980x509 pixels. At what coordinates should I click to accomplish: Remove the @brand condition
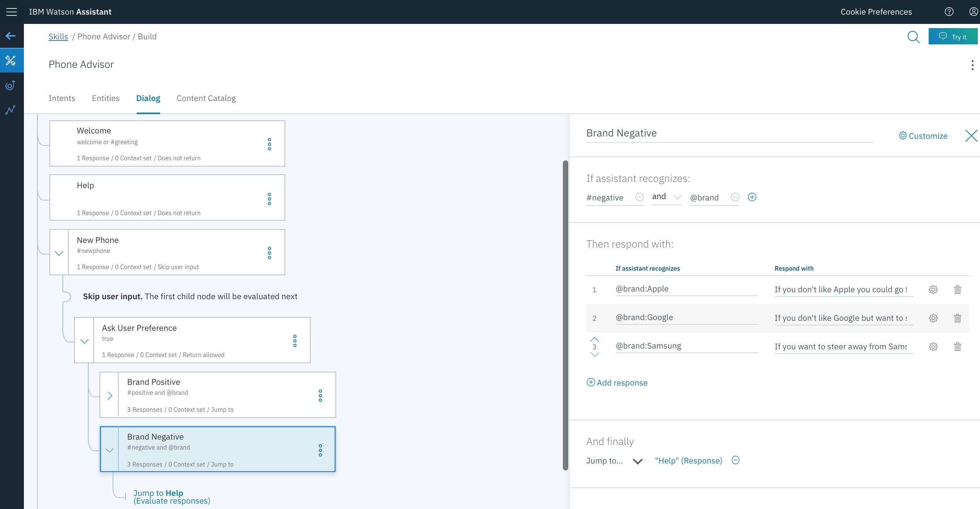[735, 197]
